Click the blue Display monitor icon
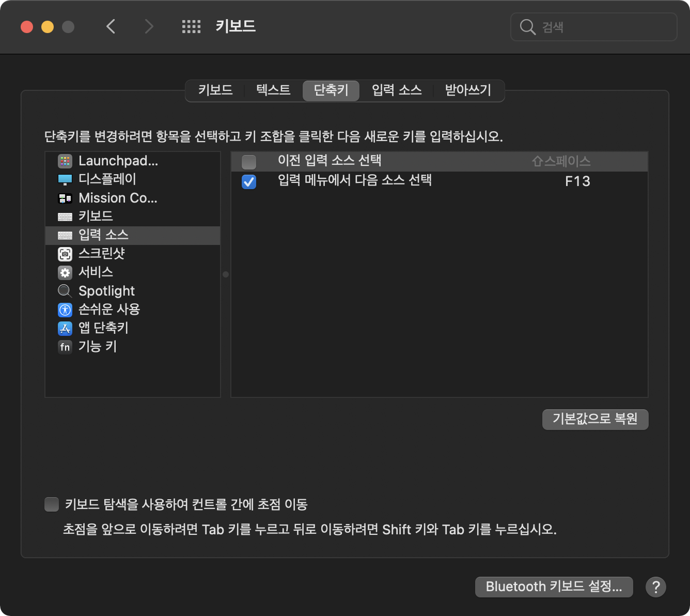Viewport: 690px width, 616px height. [x=65, y=180]
